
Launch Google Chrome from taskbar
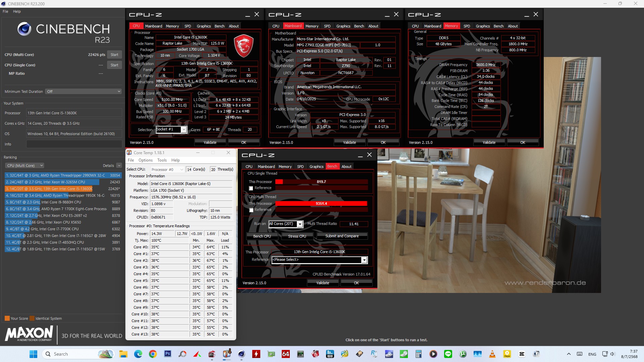click(x=153, y=354)
